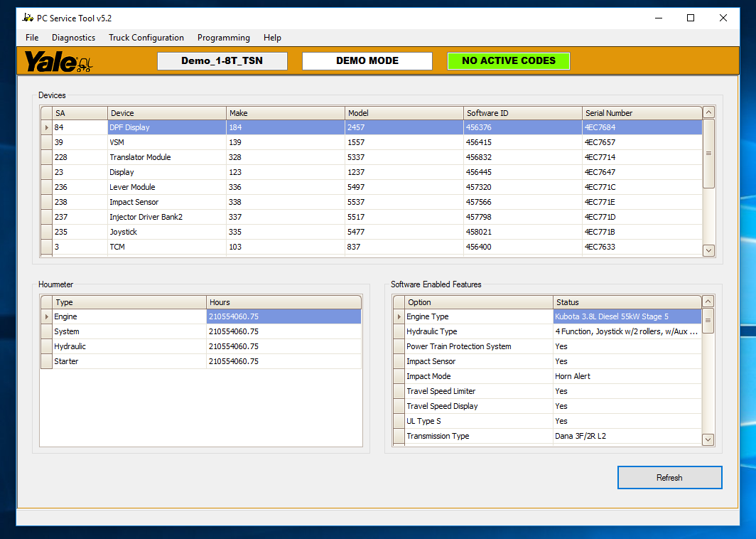
Task: Open the Help menu
Action: click(x=272, y=38)
